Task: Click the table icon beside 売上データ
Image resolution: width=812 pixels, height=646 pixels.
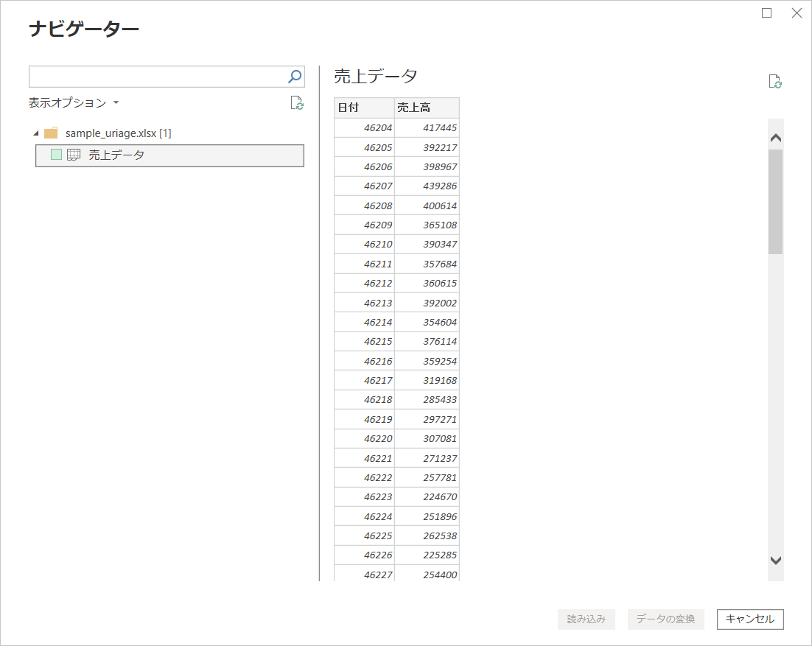Action: pyautogui.click(x=74, y=155)
